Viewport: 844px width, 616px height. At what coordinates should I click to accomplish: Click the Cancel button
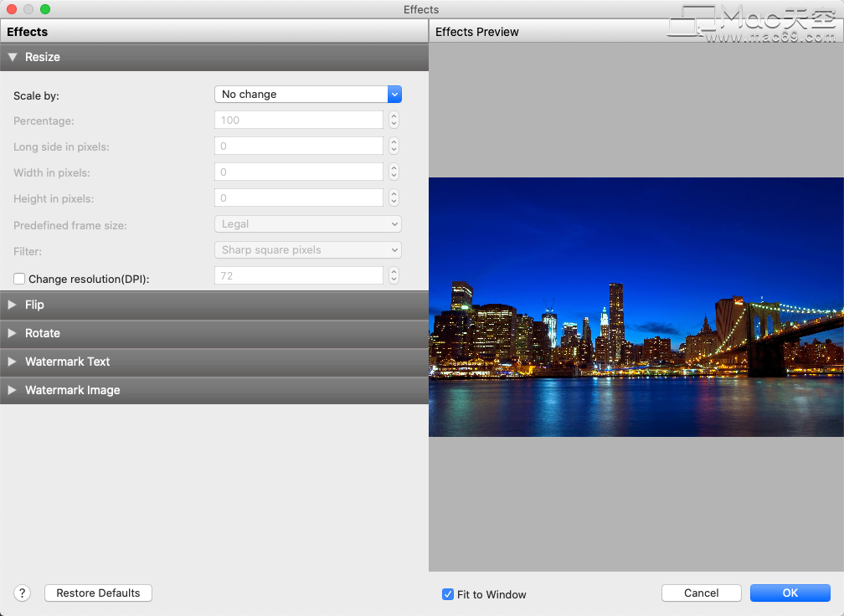[x=702, y=593]
